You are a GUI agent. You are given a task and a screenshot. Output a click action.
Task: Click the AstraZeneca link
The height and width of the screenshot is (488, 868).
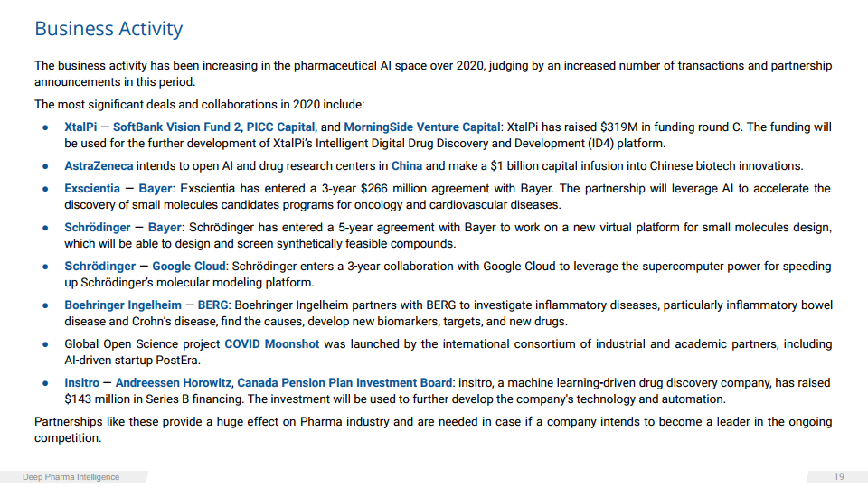[x=99, y=166]
